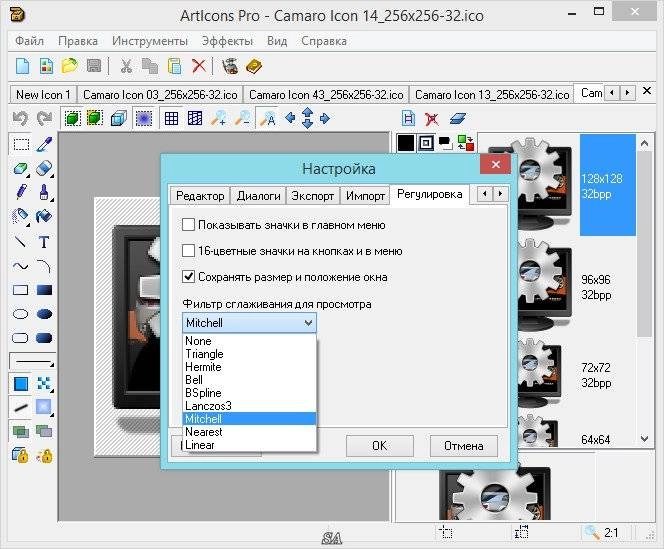Click the Paste clipboard icon

click(x=174, y=66)
